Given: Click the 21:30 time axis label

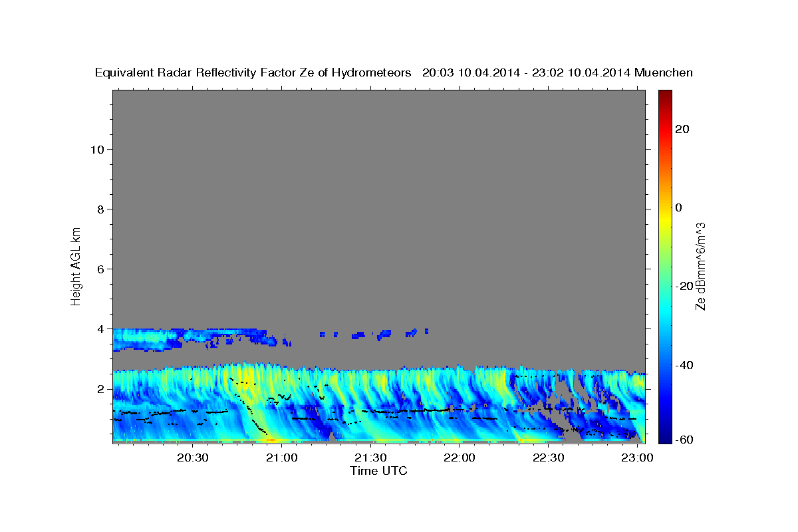Looking at the screenshot, I should click(370, 458).
